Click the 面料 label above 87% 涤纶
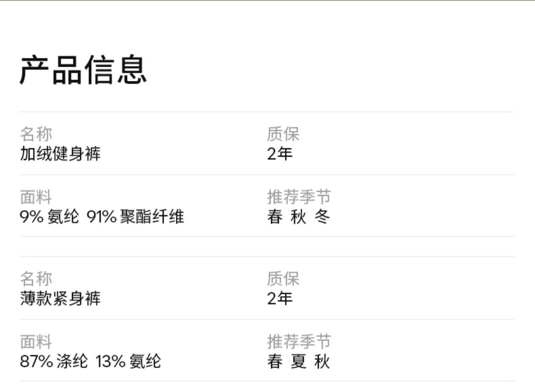The width and height of the screenshot is (535, 392). point(36,342)
